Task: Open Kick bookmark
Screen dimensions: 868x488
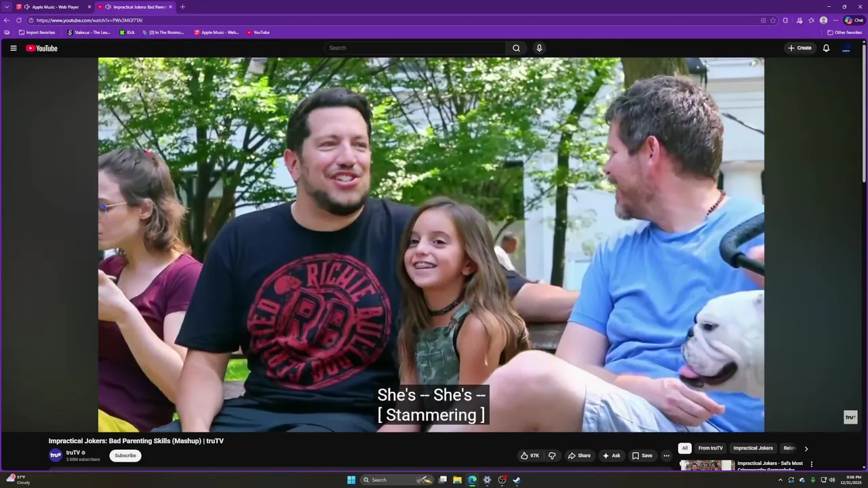Action: pos(127,33)
